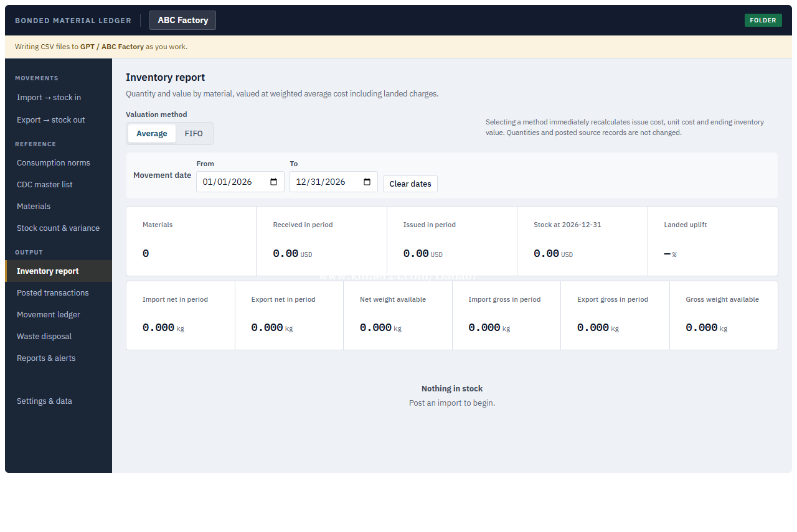Open calendar picker in From date field

[274, 182]
